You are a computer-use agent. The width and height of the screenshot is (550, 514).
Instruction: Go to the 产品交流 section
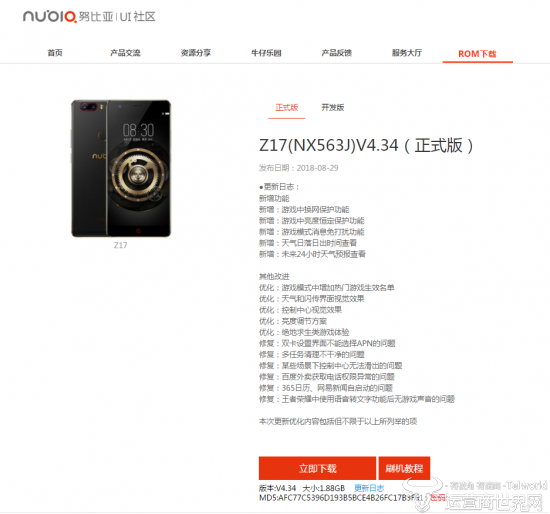click(x=125, y=53)
